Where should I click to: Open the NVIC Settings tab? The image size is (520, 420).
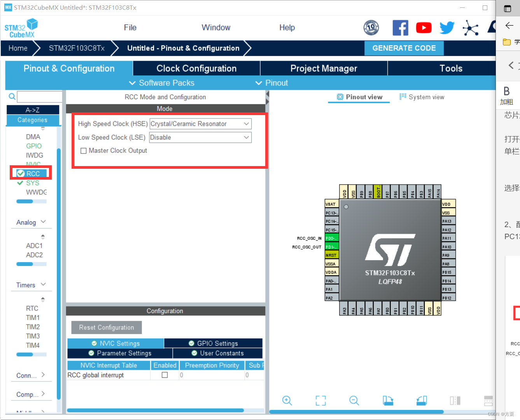(116, 343)
